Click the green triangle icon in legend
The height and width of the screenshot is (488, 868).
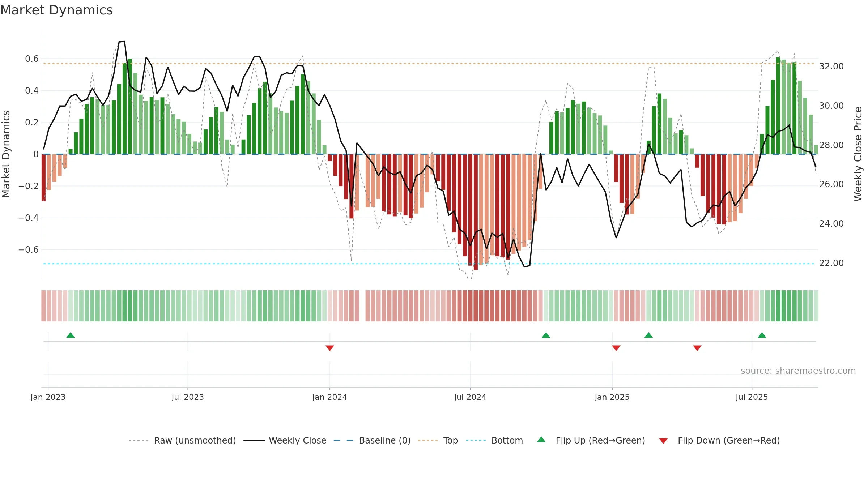click(x=541, y=440)
